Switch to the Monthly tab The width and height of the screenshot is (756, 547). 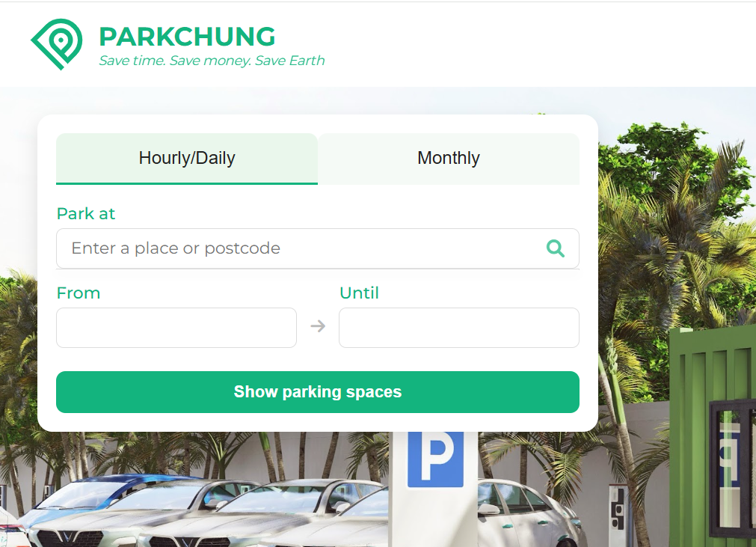449,159
